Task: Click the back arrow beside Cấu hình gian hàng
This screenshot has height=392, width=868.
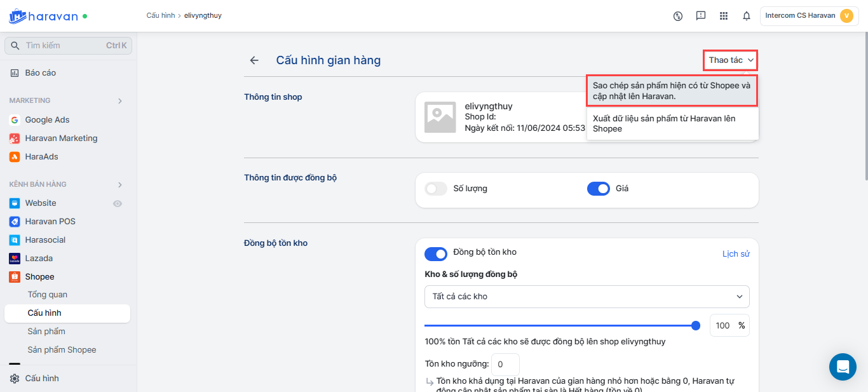Action: click(254, 60)
